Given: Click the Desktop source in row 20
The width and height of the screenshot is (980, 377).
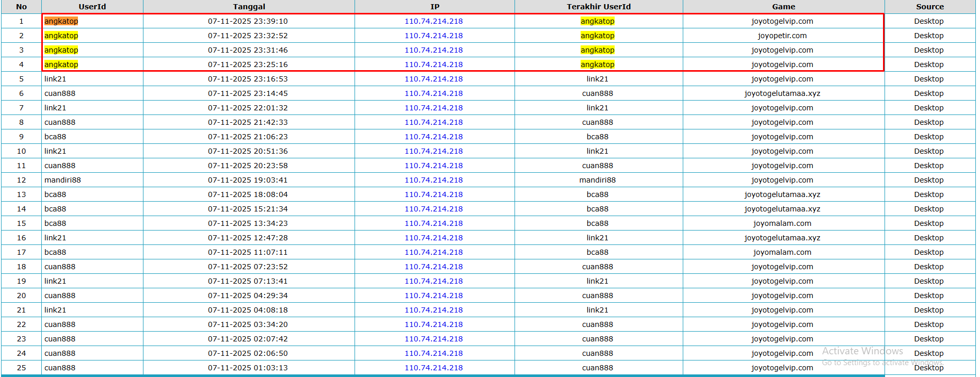Looking at the screenshot, I should click(929, 296).
